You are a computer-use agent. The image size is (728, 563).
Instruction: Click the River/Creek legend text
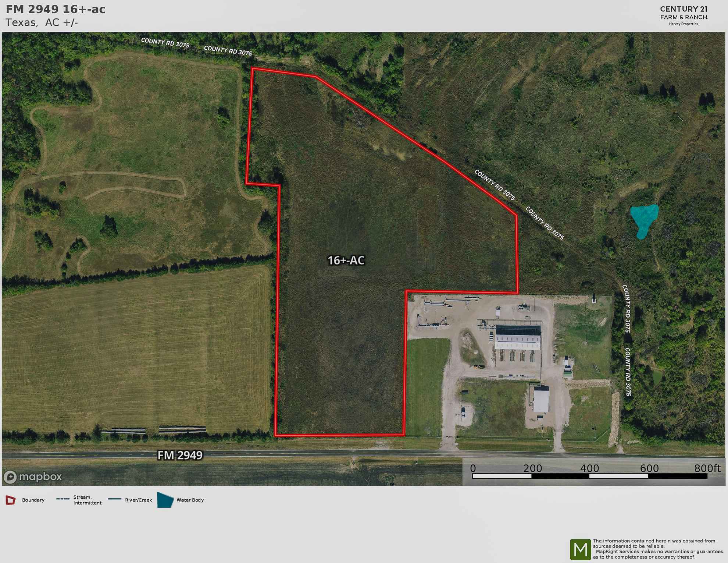coord(139,500)
